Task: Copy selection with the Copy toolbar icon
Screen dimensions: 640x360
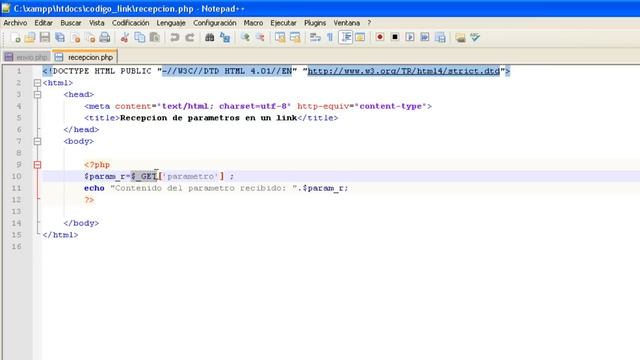Action: click(x=140, y=38)
